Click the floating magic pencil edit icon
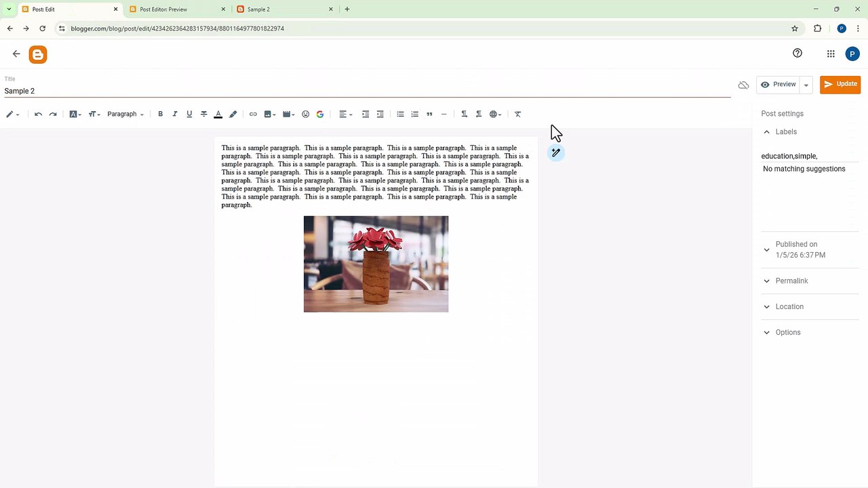 [x=555, y=152]
